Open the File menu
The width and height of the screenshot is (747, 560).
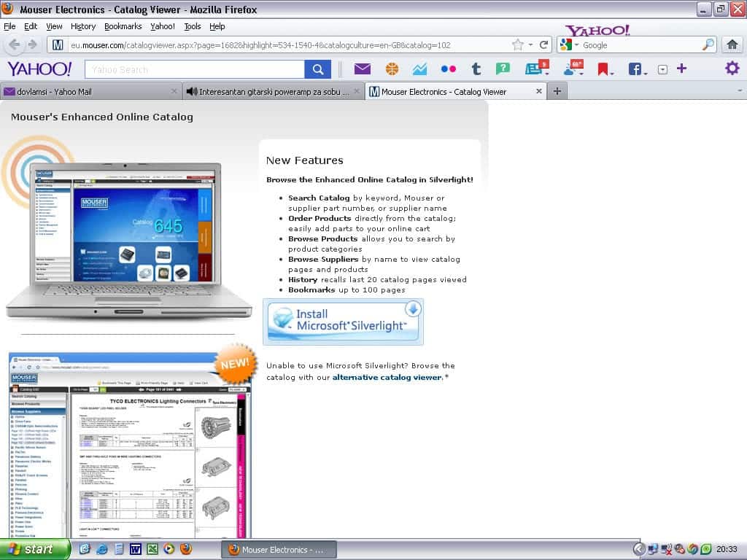coord(9,26)
